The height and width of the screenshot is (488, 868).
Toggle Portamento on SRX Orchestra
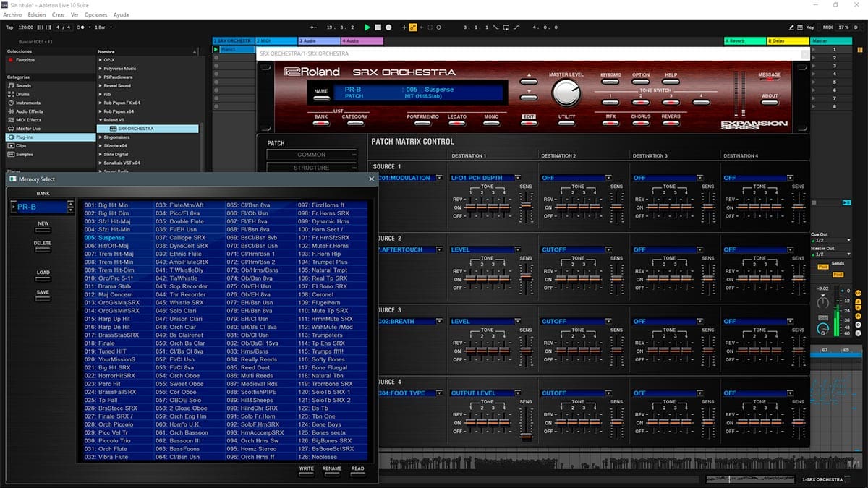click(x=422, y=122)
